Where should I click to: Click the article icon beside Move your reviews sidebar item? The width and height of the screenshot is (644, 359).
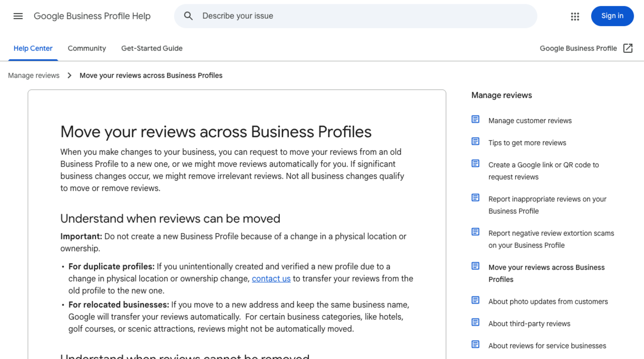(x=476, y=266)
